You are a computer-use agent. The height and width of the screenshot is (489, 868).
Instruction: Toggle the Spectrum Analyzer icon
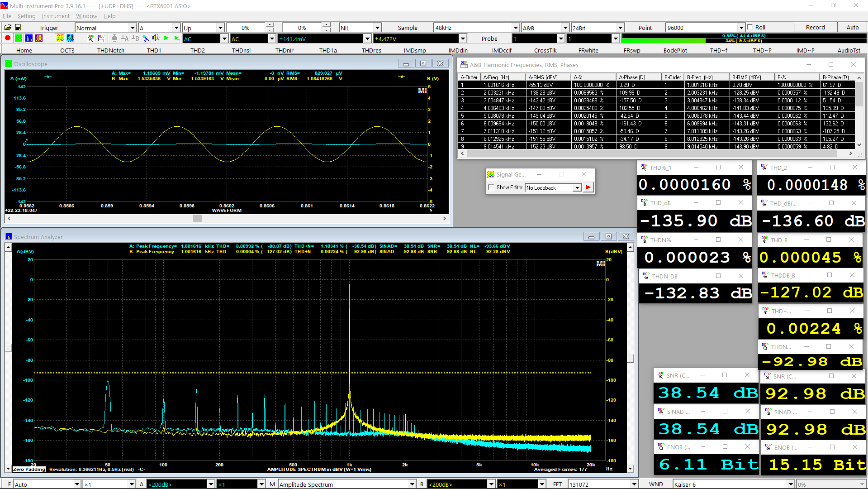(29, 38)
